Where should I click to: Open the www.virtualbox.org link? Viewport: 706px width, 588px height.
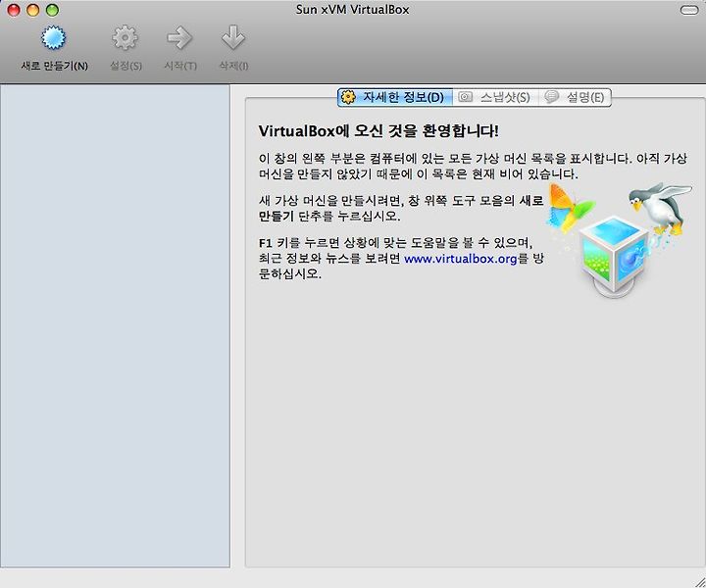click(460, 259)
